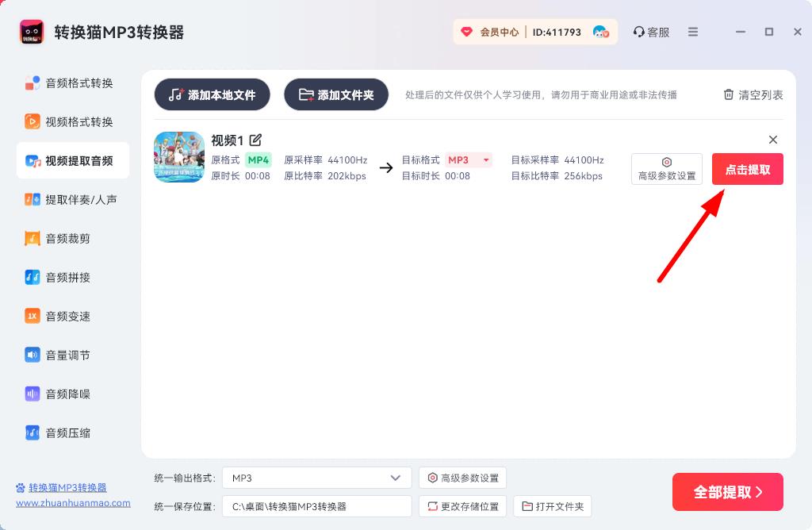This screenshot has height=530, width=812.
Task: Start batch extraction via 全部提取
Action: 727,492
